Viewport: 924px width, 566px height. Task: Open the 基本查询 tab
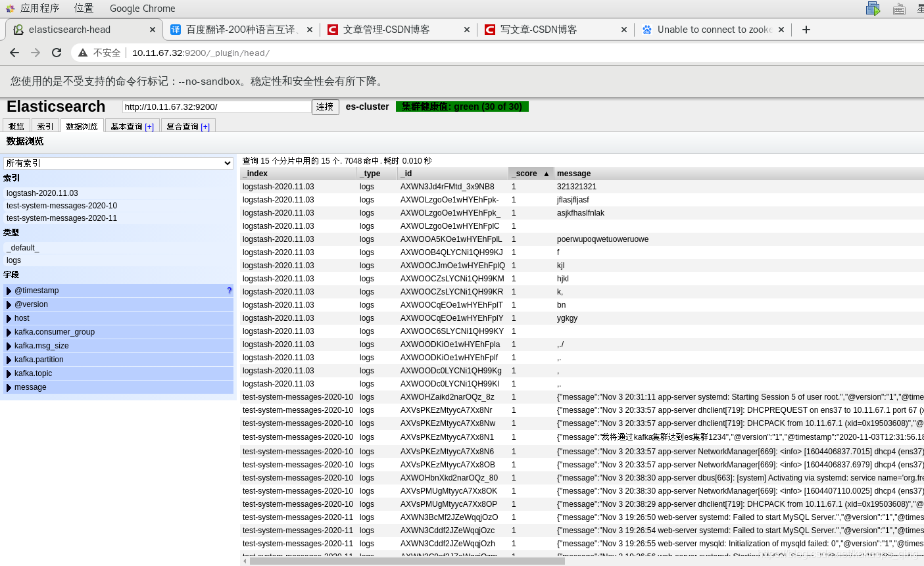[132, 126]
